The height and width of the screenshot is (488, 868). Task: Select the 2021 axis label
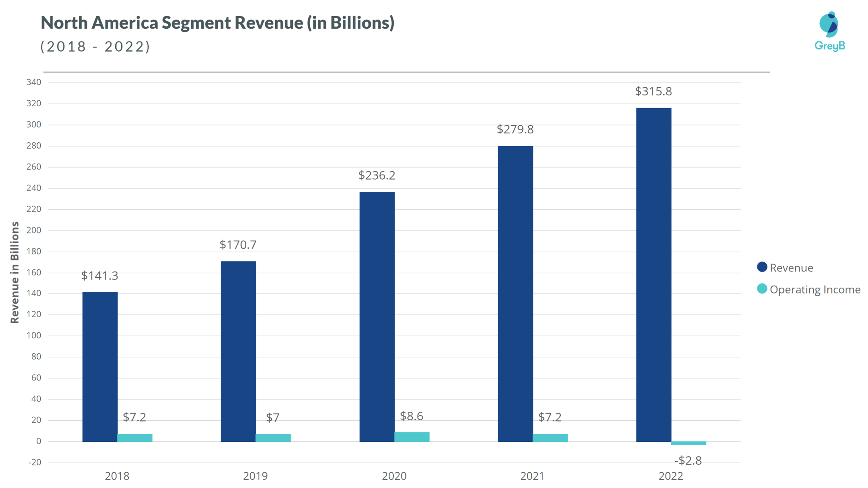coord(533,476)
